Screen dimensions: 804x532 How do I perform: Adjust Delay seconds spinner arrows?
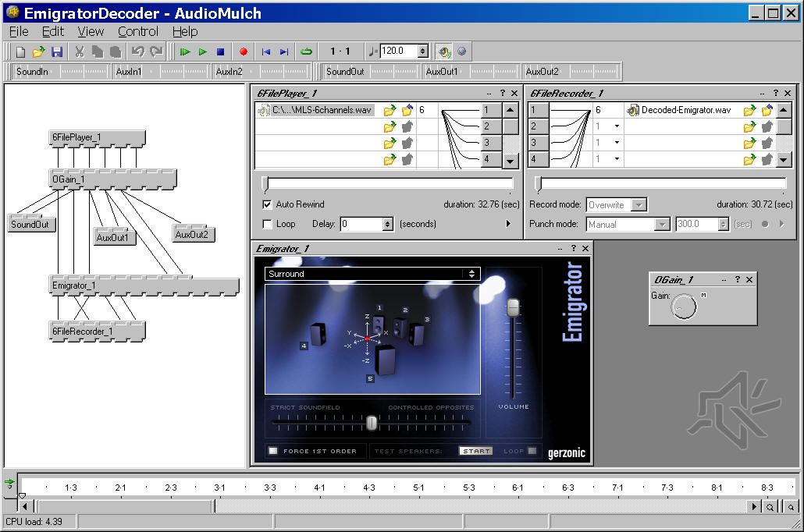[388, 224]
